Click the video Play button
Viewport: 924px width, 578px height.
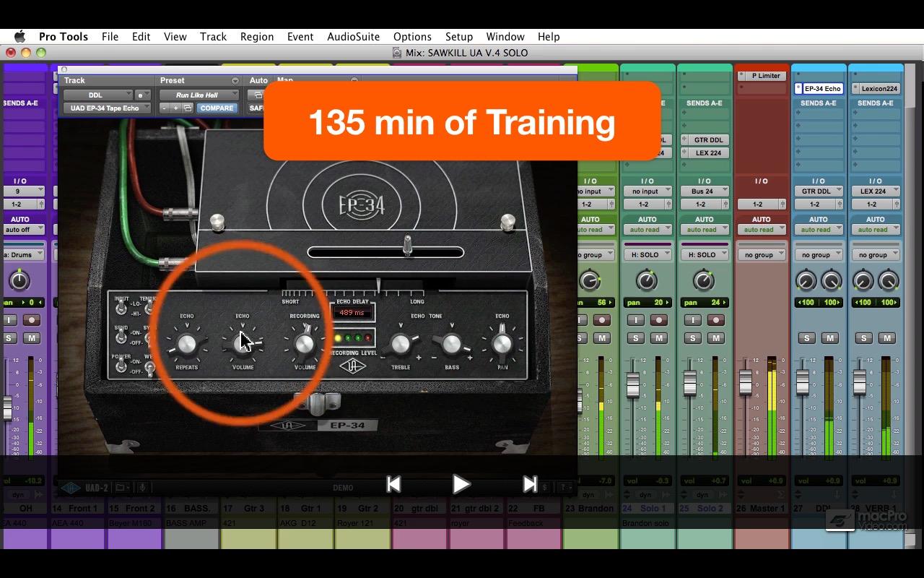461,484
